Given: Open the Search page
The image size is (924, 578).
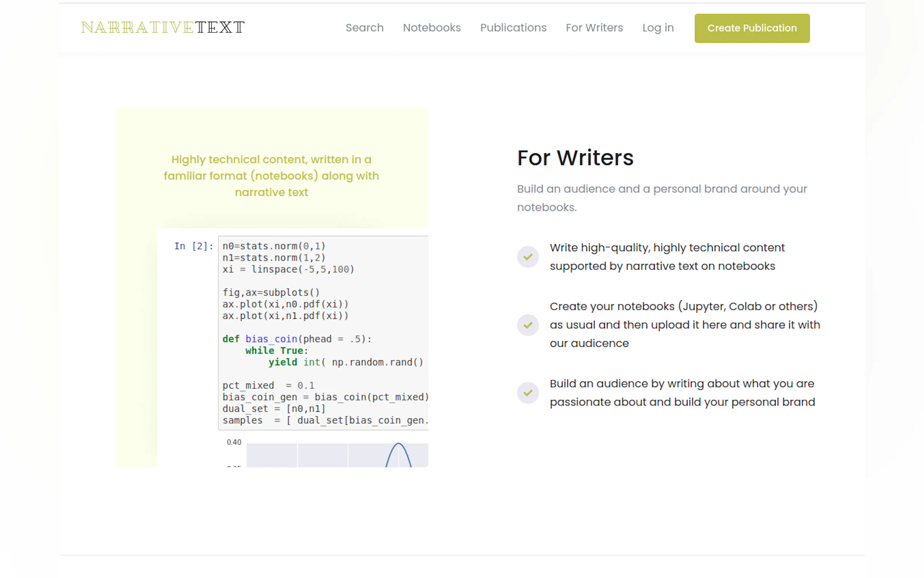Looking at the screenshot, I should coord(365,28).
